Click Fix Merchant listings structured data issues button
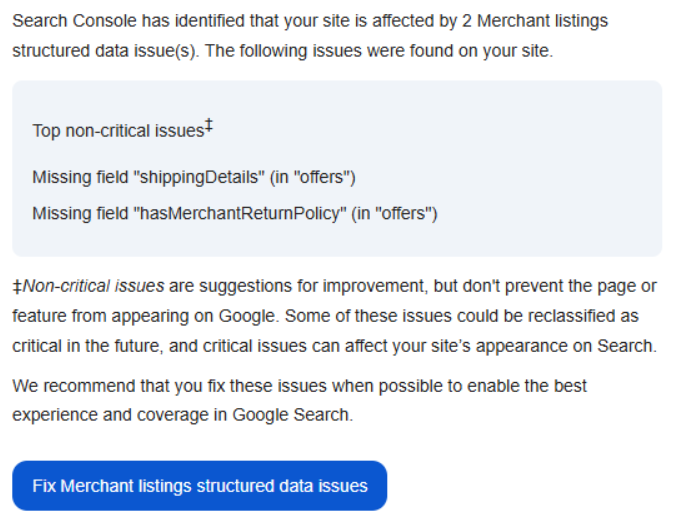This screenshot has height=527, width=675. (199, 486)
